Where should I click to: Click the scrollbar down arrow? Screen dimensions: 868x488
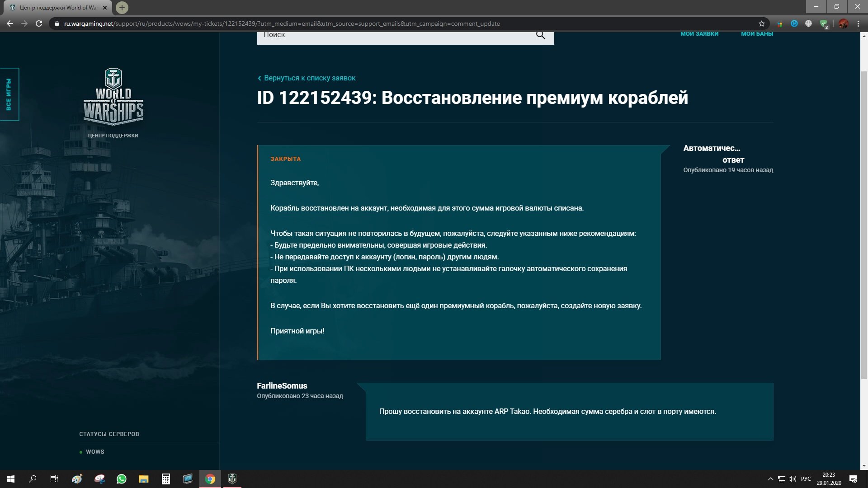(x=864, y=466)
